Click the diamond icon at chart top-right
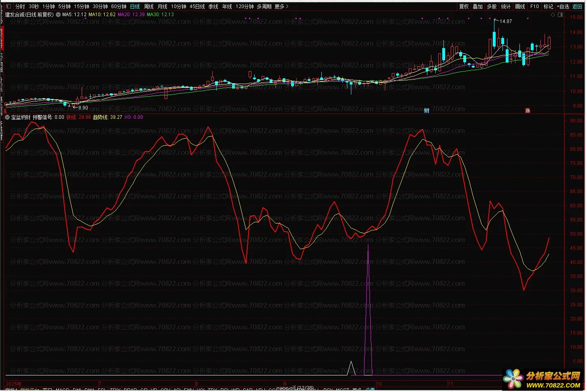Image resolution: width=587 pixels, height=392 pixels. point(553,15)
